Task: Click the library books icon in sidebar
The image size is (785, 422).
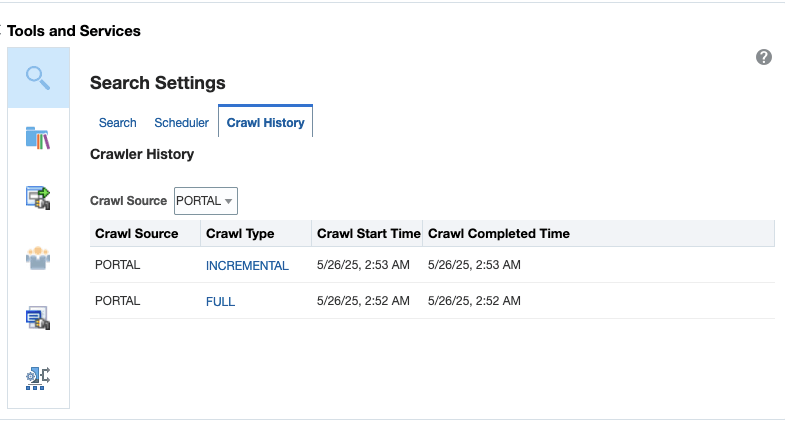Action: click(38, 138)
